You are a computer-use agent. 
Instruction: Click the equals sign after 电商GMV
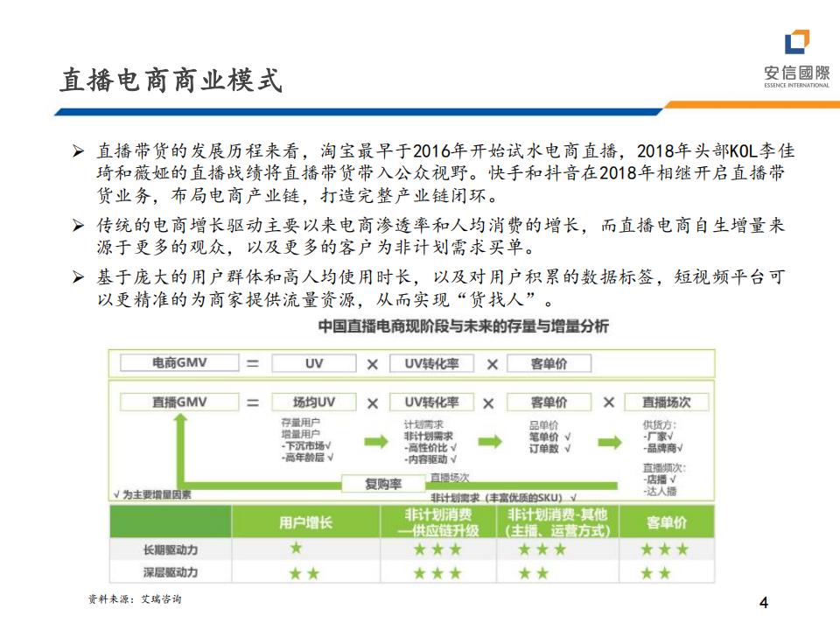[x=253, y=364]
